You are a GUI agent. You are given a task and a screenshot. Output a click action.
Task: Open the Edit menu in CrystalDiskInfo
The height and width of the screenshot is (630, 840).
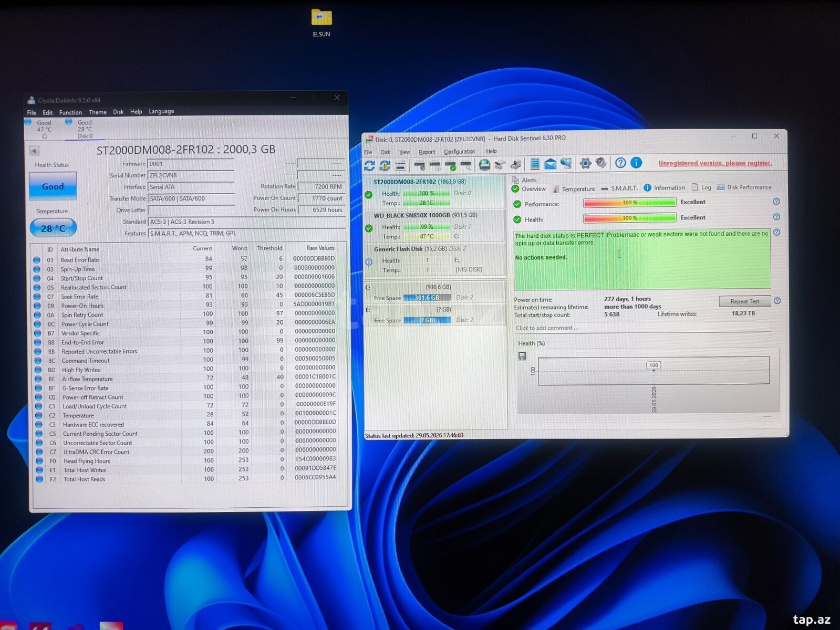(x=48, y=112)
